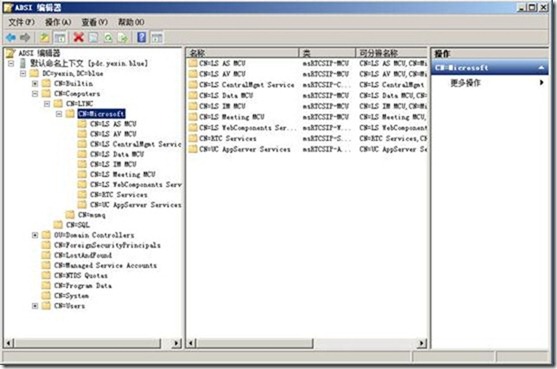The width and height of the screenshot is (557, 369).
Task: Open the 操作 menu
Action: tap(58, 22)
